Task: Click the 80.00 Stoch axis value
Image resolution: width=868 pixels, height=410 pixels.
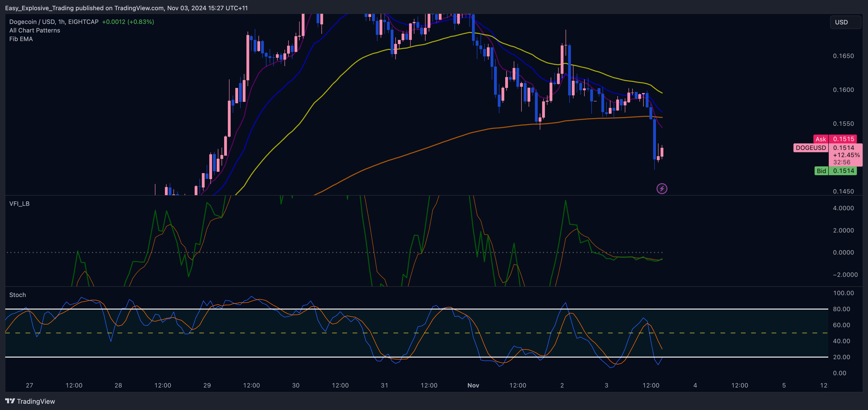Action: coord(841,309)
